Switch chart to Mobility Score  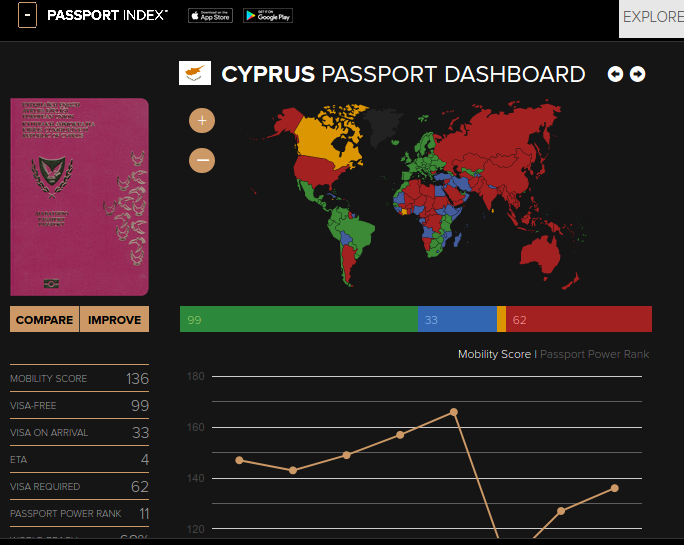tap(495, 354)
